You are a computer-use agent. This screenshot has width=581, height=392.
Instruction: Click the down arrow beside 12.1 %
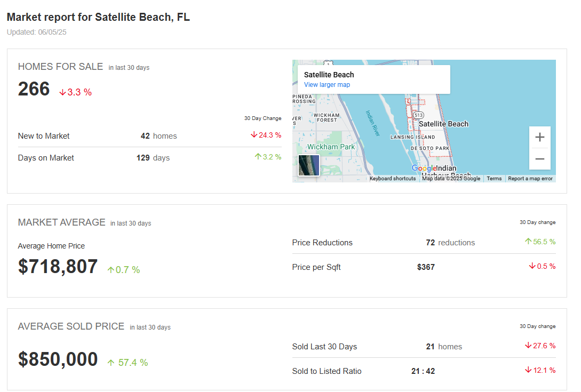coord(528,370)
